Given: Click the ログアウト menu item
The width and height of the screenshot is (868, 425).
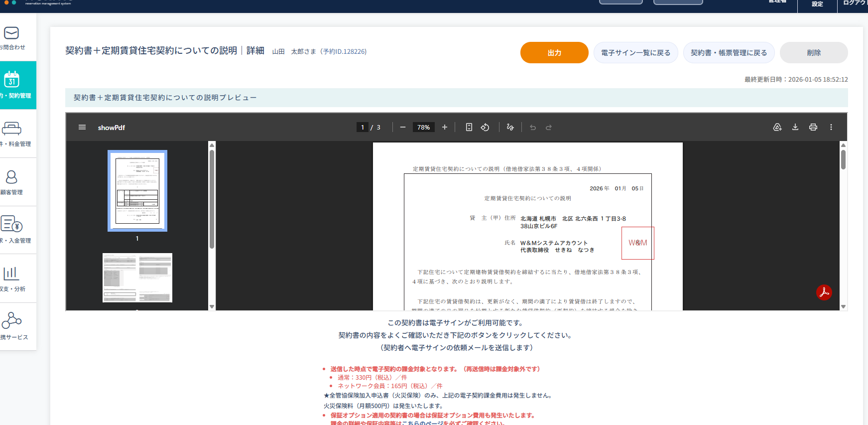Looking at the screenshot, I should (x=855, y=4).
